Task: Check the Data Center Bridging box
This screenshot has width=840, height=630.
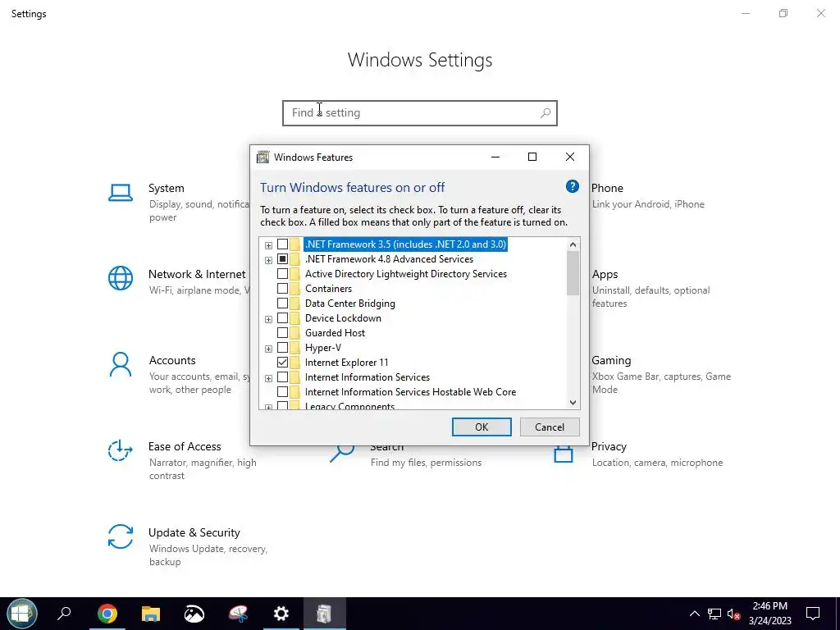Action: [x=282, y=304]
